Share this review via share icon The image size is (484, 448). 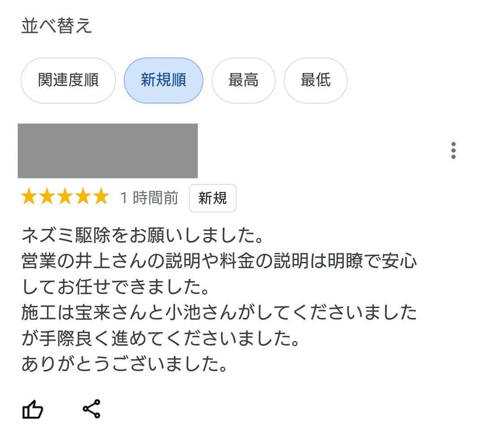coord(92,409)
